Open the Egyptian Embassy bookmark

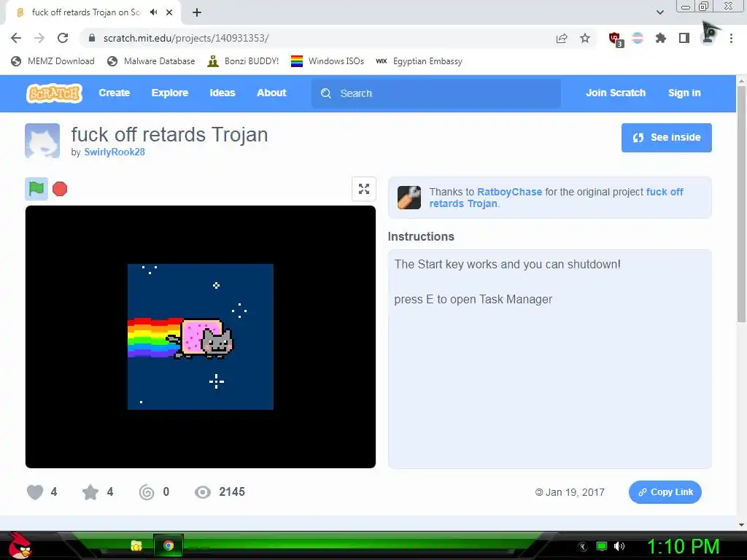pyautogui.click(x=419, y=61)
